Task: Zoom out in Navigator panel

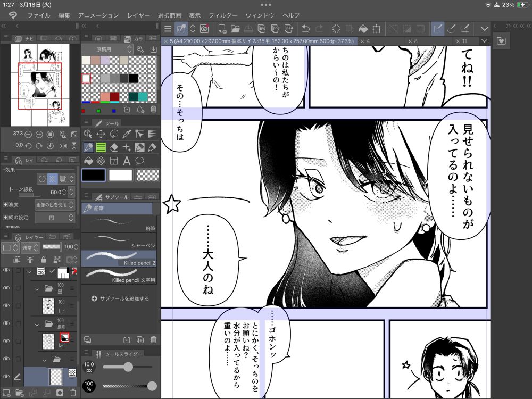Action: pyautogui.click(x=28, y=135)
